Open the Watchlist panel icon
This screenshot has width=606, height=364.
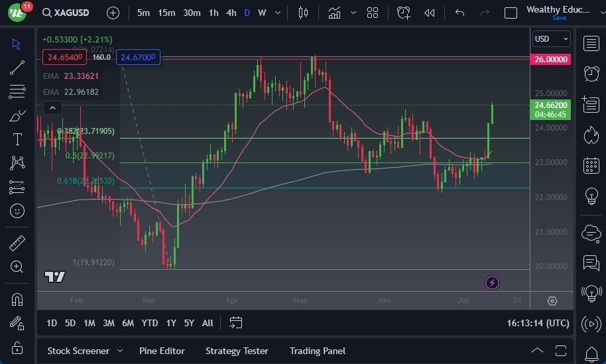(x=591, y=43)
